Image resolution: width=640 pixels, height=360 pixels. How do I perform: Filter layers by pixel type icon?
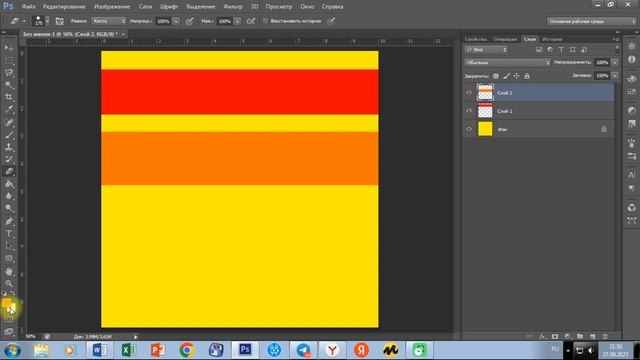pos(539,49)
